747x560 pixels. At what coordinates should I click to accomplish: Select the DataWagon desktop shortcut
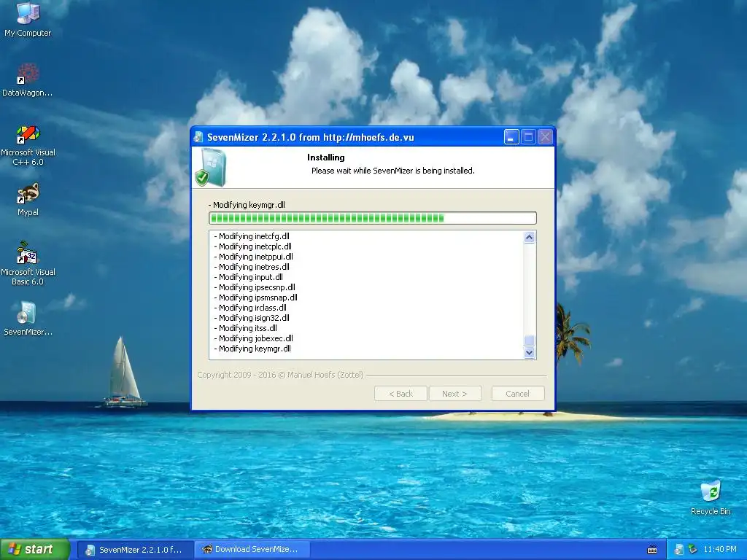[x=28, y=79]
